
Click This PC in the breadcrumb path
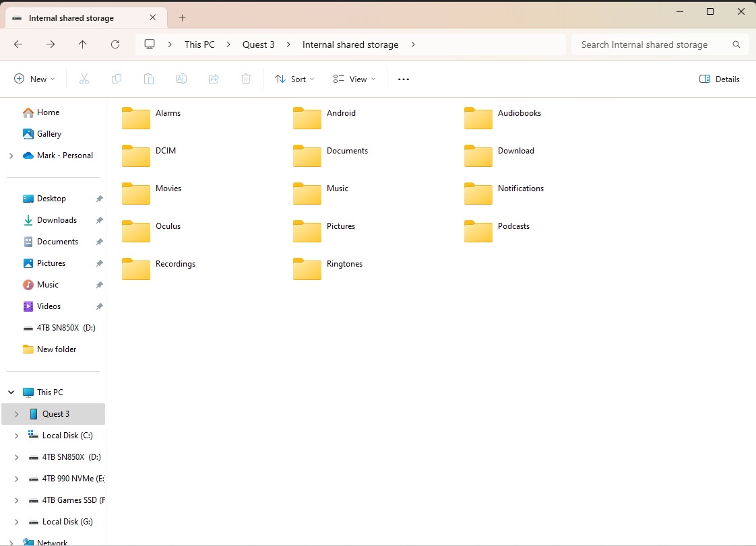[x=199, y=44]
